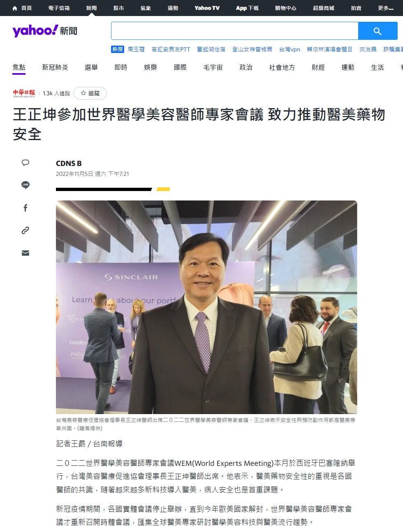Viewport: 403px width, 532px height.
Task: Toggle the 追蹤 follow star button
Action: pyautogui.click(x=90, y=93)
